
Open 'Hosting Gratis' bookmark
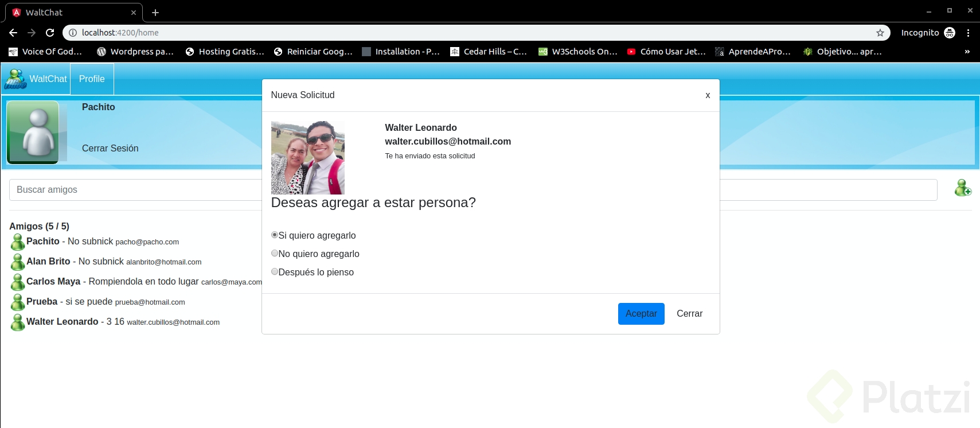225,52
